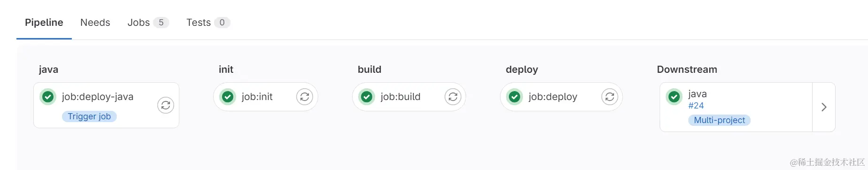Screen dimensions: 868x170
Task: Click the Trigger job badge
Action: click(89, 116)
